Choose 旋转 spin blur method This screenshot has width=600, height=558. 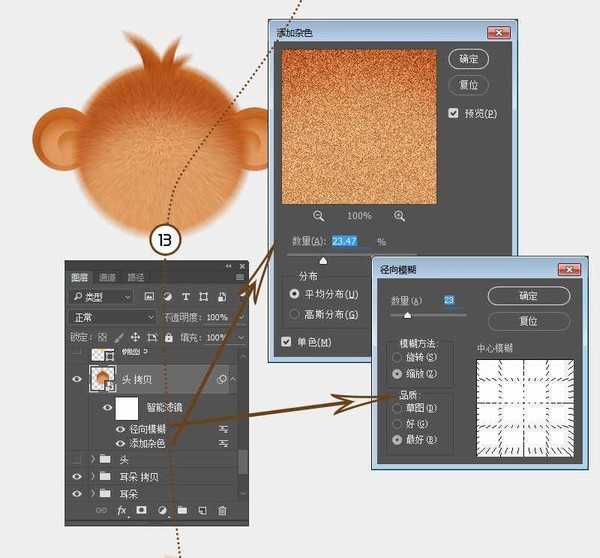(397, 357)
